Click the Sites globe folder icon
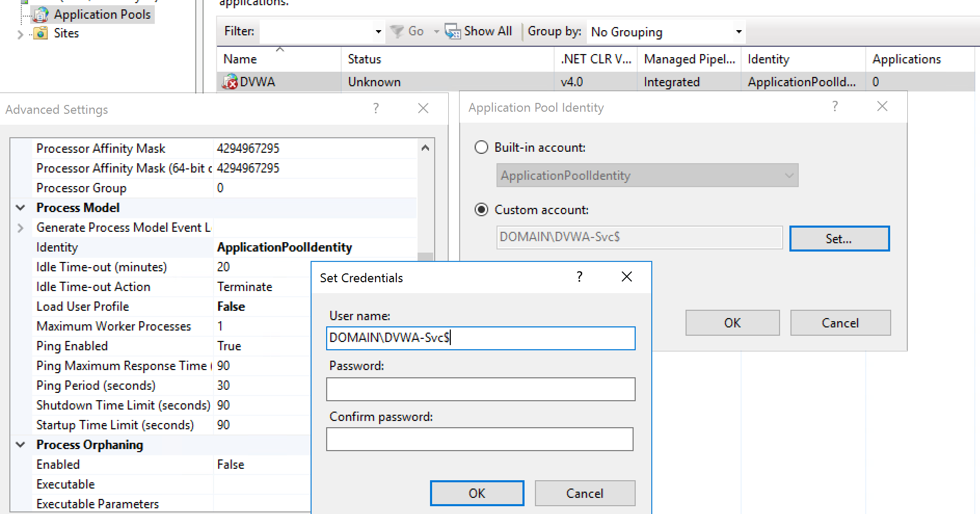 41,33
